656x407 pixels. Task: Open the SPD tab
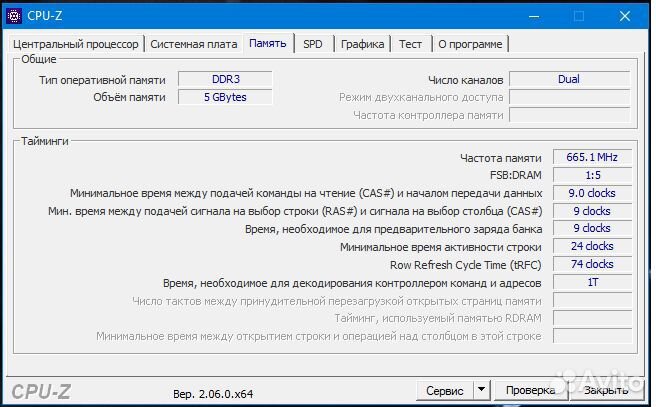coord(313,44)
